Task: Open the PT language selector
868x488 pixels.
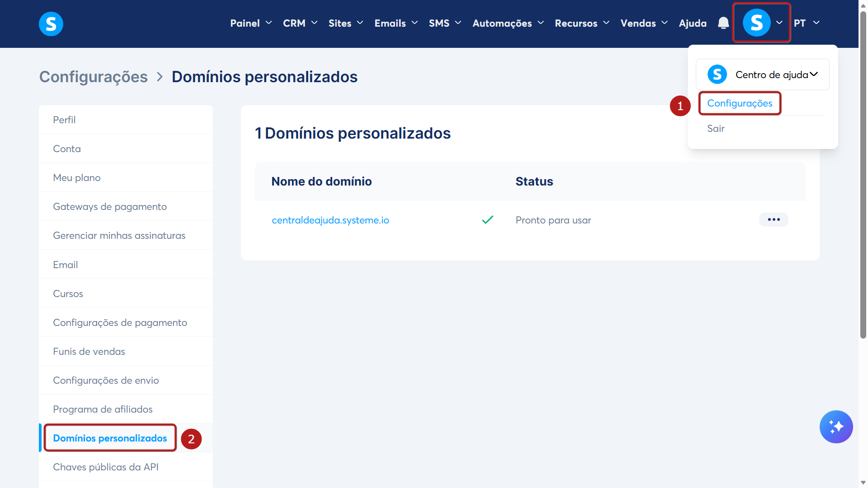Action: pyautogui.click(x=807, y=23)
